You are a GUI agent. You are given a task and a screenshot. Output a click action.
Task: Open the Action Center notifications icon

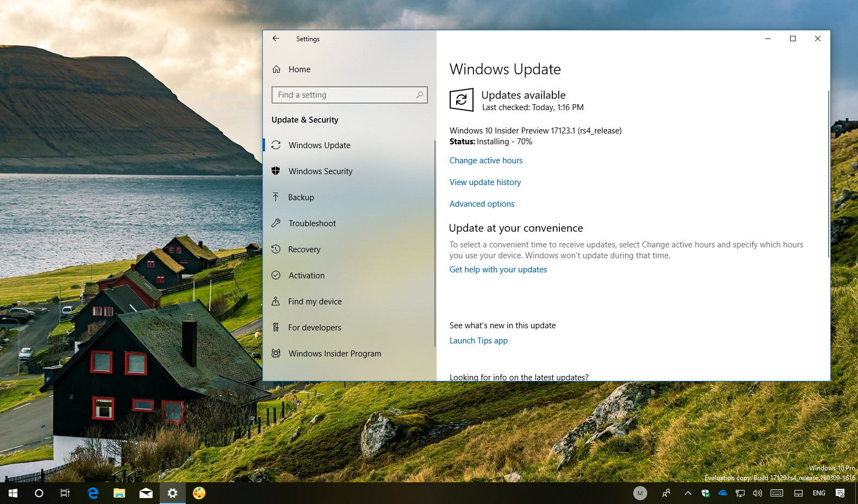840,493
